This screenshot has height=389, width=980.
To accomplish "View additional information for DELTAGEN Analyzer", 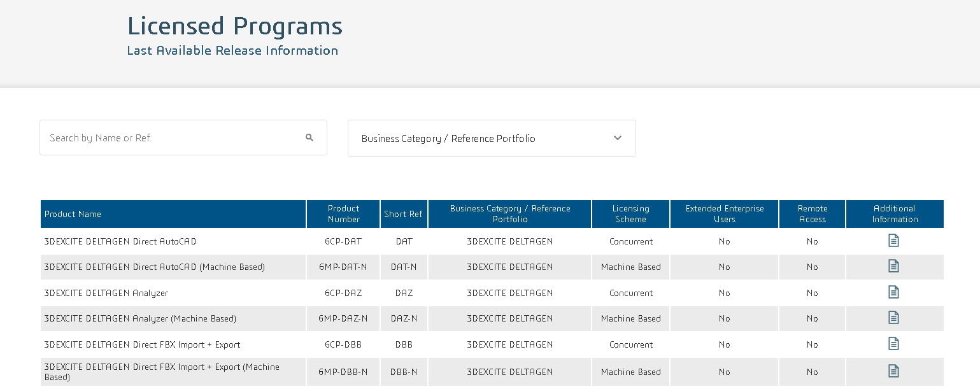I will [x=893, y=292].
